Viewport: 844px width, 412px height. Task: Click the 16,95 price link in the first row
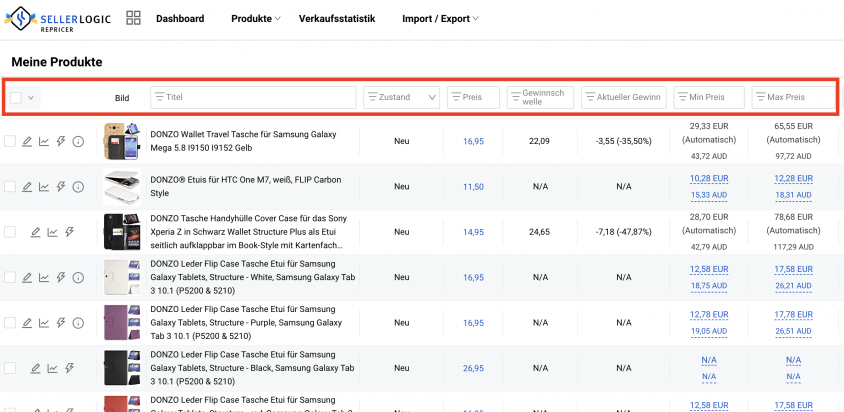(x=473, y=142)
